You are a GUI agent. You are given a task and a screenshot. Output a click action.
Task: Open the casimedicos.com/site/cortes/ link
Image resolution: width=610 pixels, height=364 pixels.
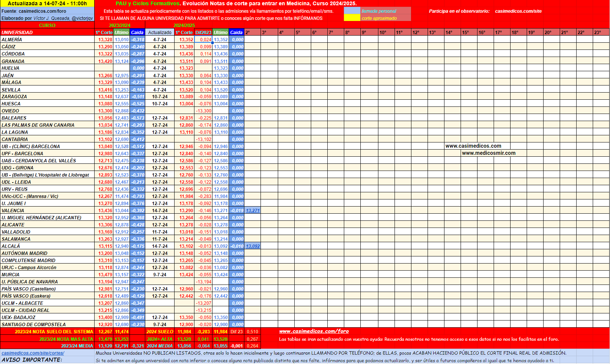point(33,353)
